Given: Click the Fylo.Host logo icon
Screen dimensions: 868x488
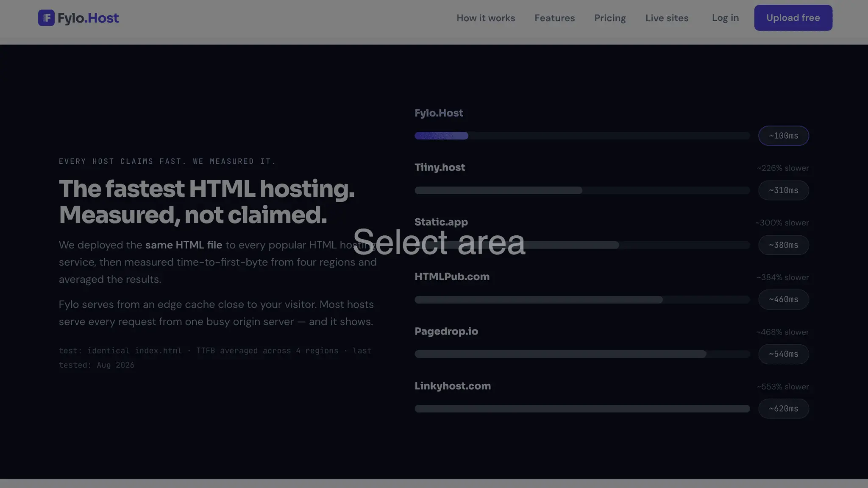Looking at the screenshot, I should 46,18.
